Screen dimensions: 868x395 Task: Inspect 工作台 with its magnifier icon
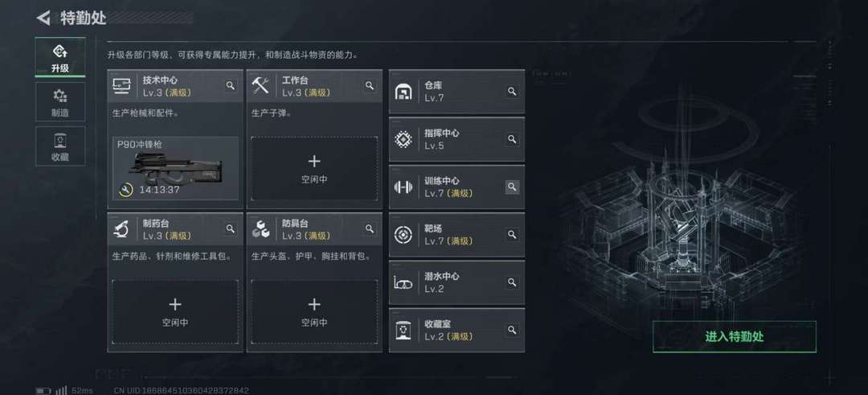coord(369,85)
